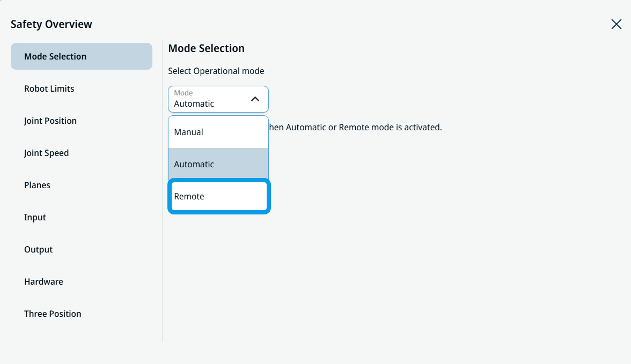Pick the Automatic option in the open list
The image size is (631, 364).
click(x=218, y=164)
